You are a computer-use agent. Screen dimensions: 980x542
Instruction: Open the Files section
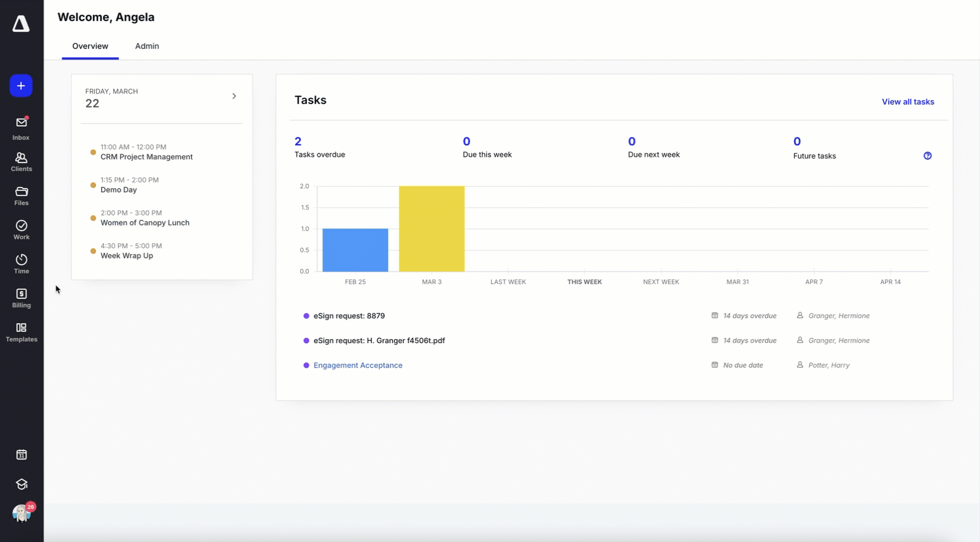21,196
